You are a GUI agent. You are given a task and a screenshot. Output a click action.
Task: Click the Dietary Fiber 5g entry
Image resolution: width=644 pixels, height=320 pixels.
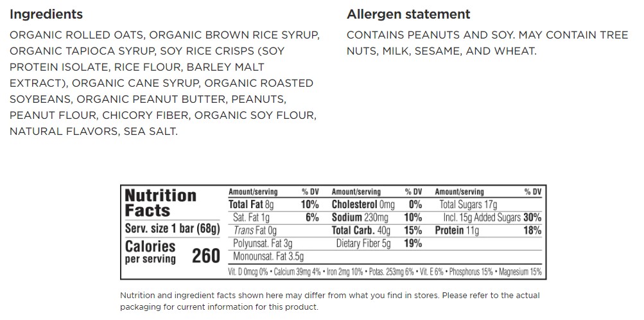coord(363,243)
